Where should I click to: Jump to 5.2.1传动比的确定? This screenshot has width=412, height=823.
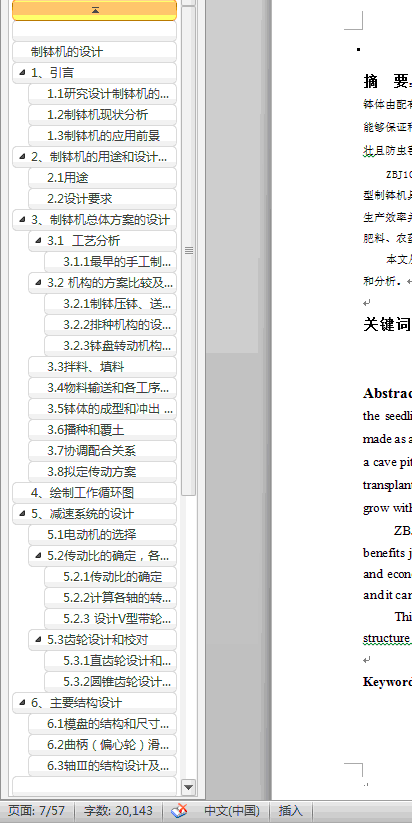[x=110, y=576]
